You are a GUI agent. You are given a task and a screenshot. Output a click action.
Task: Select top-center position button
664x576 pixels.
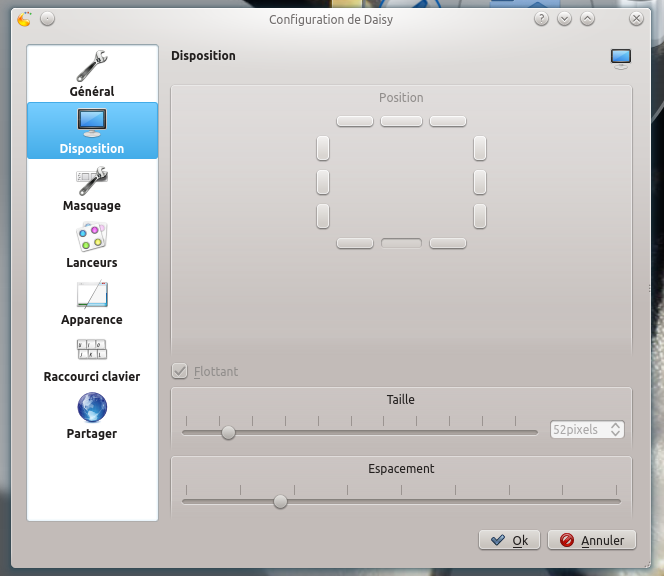click(401, 122)
